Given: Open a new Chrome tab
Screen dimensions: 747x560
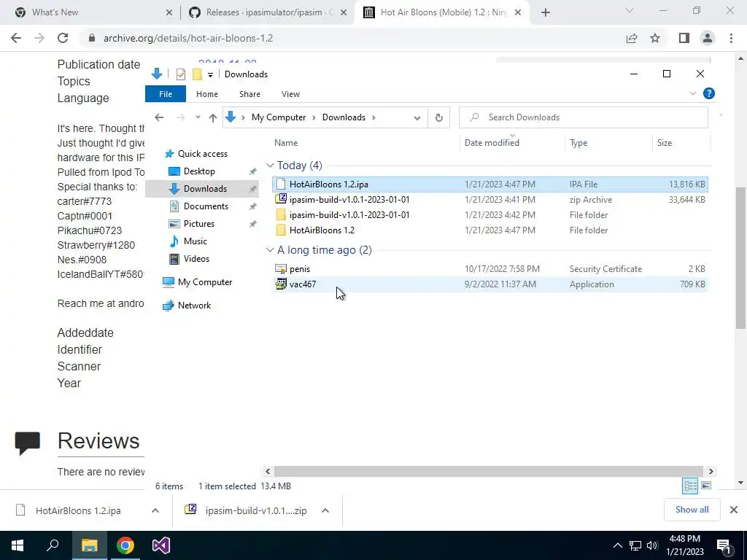Looking at the screenshot, I should coord(546,13).
